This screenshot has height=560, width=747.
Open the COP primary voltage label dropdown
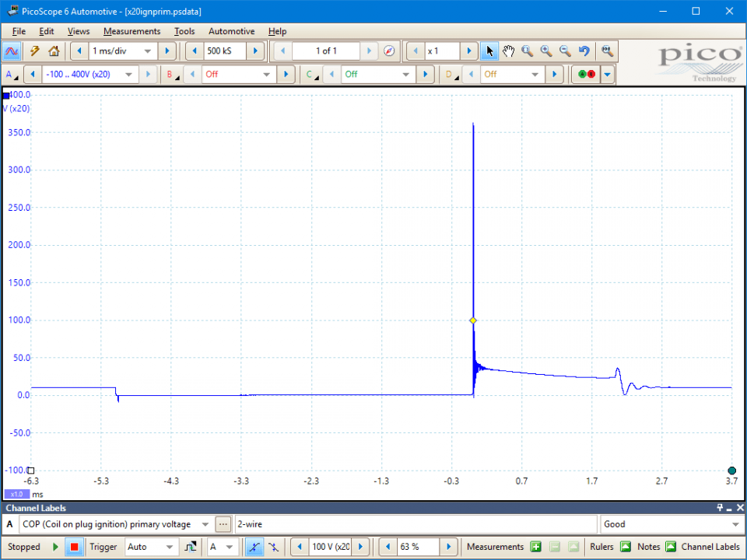205,524
